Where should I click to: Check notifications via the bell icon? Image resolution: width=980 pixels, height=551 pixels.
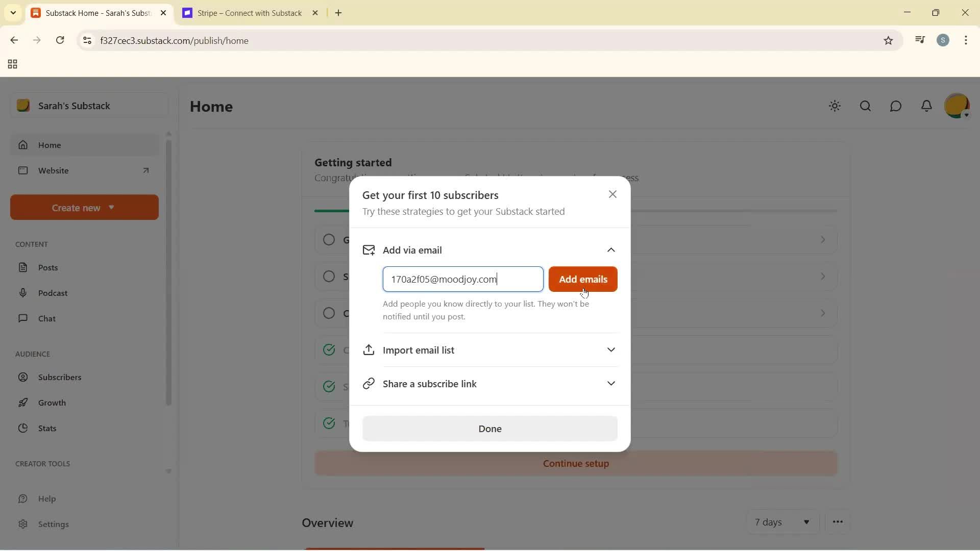pos(927,106)
